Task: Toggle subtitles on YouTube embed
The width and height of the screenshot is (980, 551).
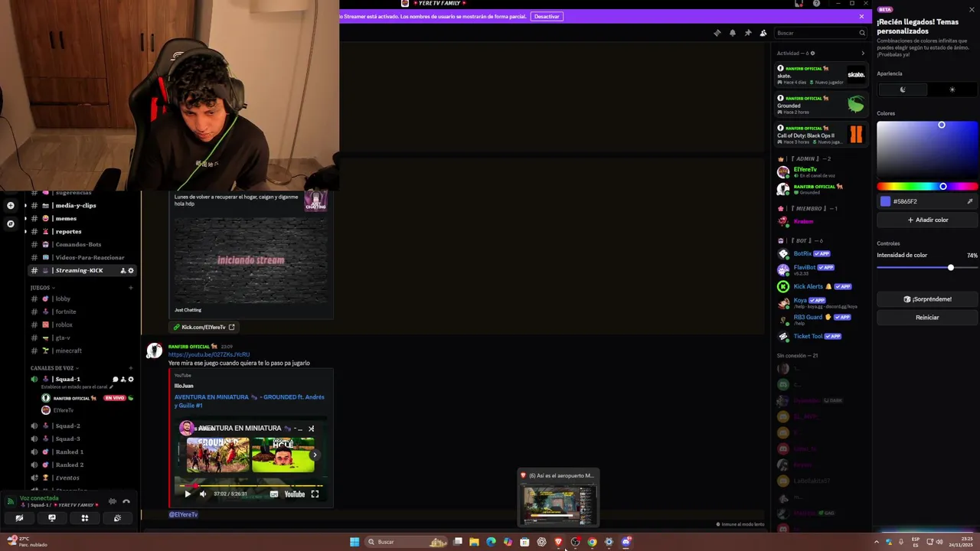Action: [274, 494]
